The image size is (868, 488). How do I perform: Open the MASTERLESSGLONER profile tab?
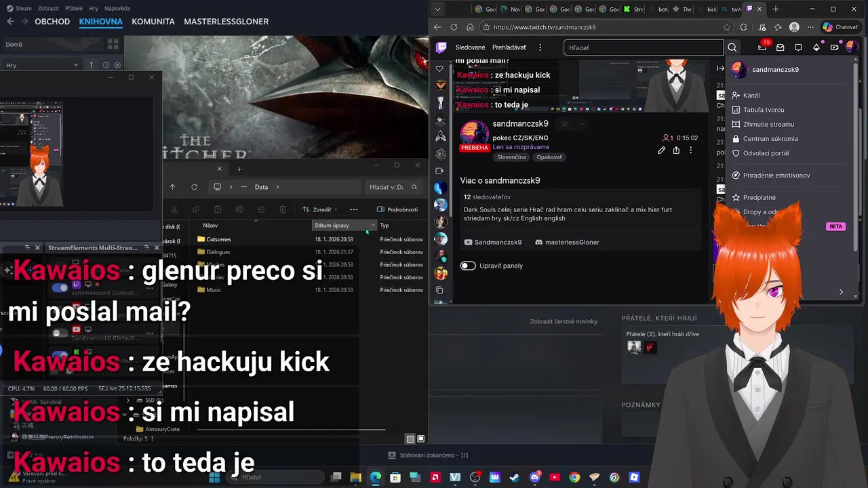click(x=226, y=22)
